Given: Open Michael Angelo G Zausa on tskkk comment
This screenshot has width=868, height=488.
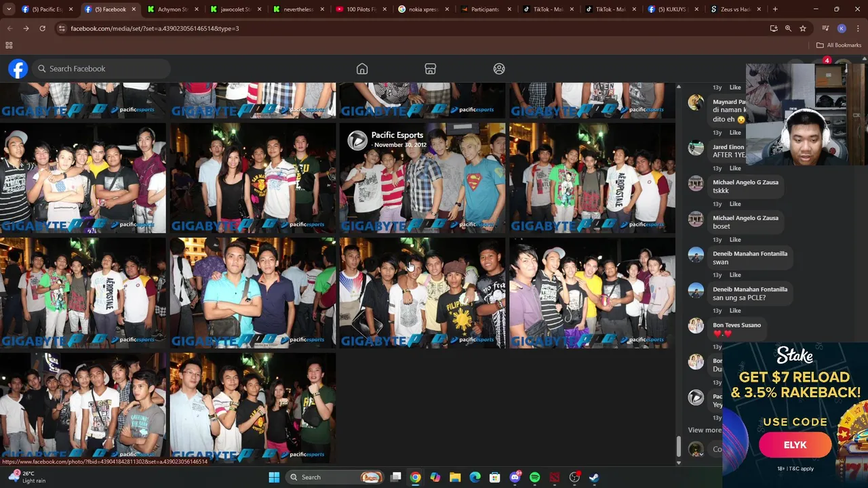Looking at the screenshot, I should tap(745, 182).
